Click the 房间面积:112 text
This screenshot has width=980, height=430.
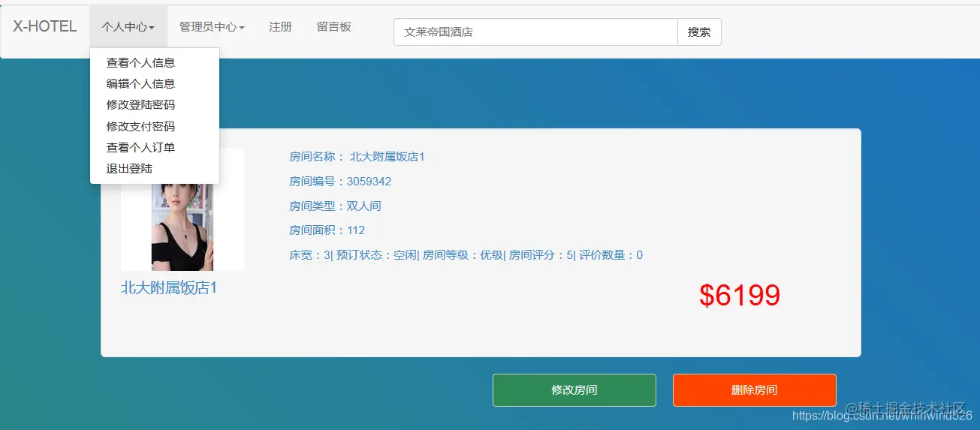pos(327,230)
